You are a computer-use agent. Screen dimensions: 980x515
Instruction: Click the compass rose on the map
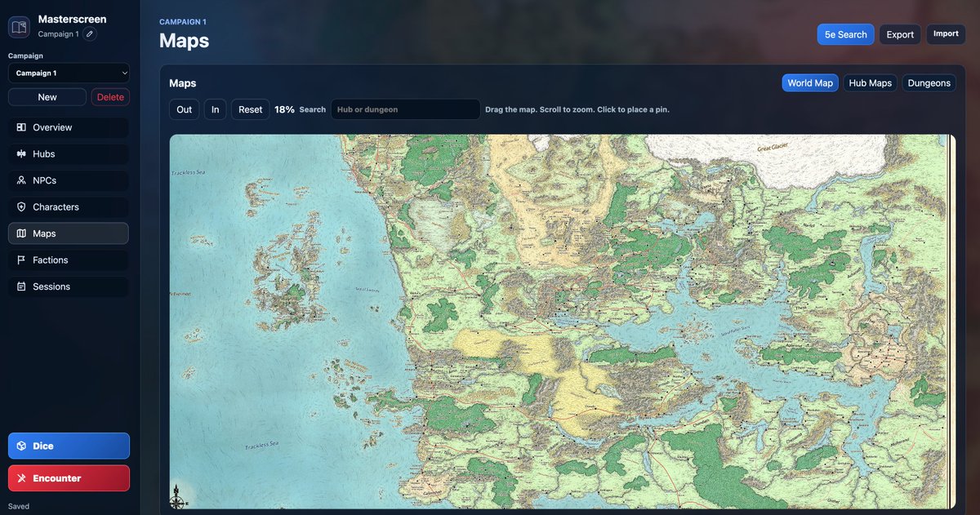coord(178,496)
